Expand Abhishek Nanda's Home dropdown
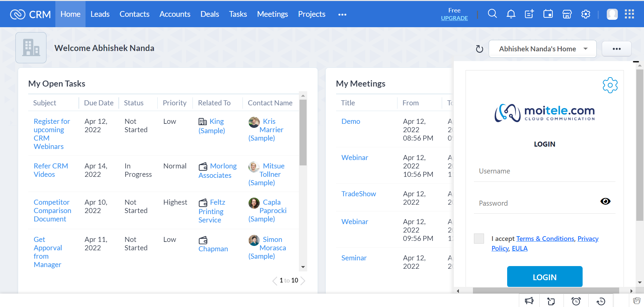Image resolution: width=644 pixels, height=307 pixels. 542,49
